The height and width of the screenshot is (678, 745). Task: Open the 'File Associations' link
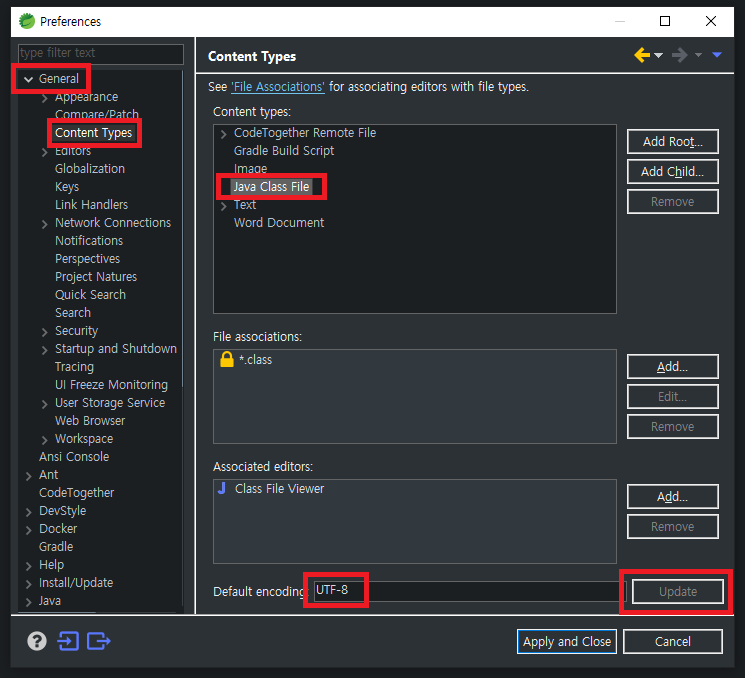278,86
